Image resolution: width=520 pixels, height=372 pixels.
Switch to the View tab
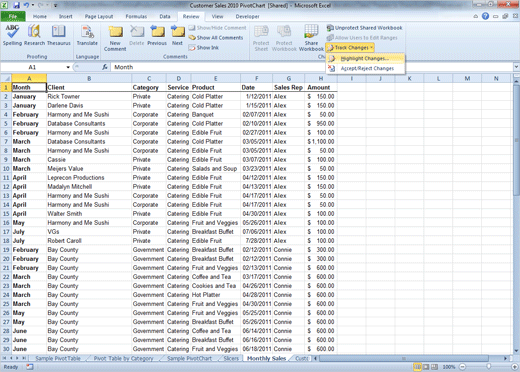pos(217,16)
